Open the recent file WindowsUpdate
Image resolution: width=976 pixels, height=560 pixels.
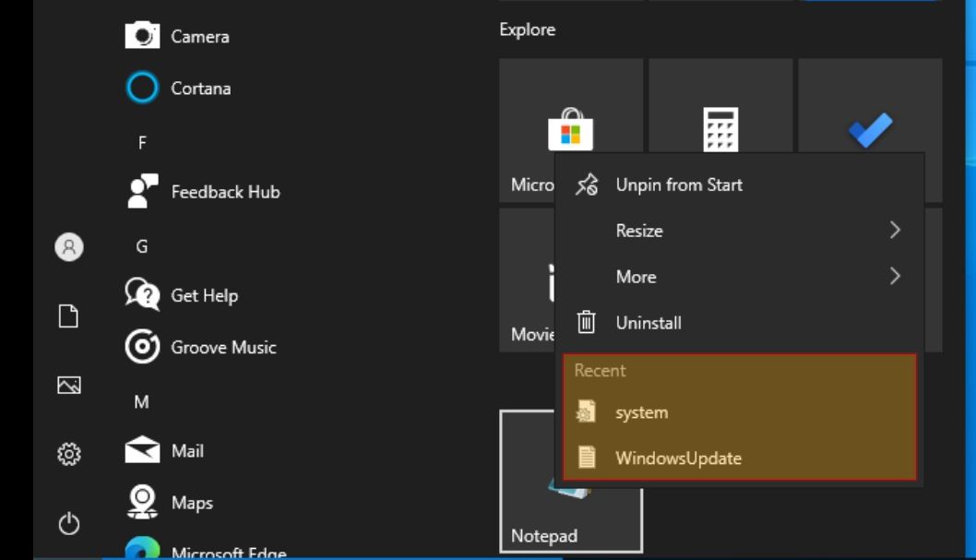pos(739,458)
